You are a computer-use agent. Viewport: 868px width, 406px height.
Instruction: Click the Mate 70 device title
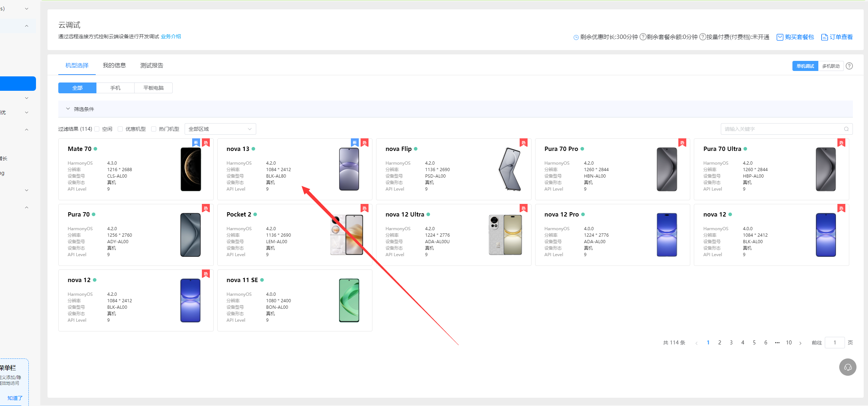[80, 149]
